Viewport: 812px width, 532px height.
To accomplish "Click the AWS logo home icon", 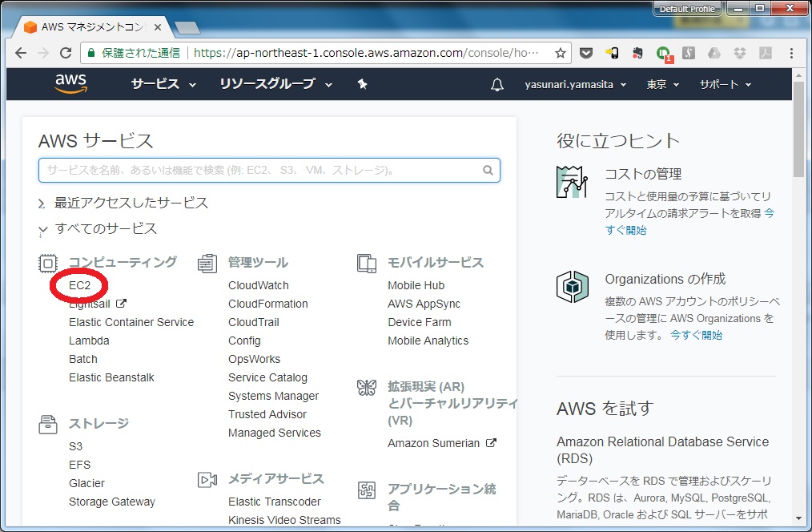I will 71,84.
